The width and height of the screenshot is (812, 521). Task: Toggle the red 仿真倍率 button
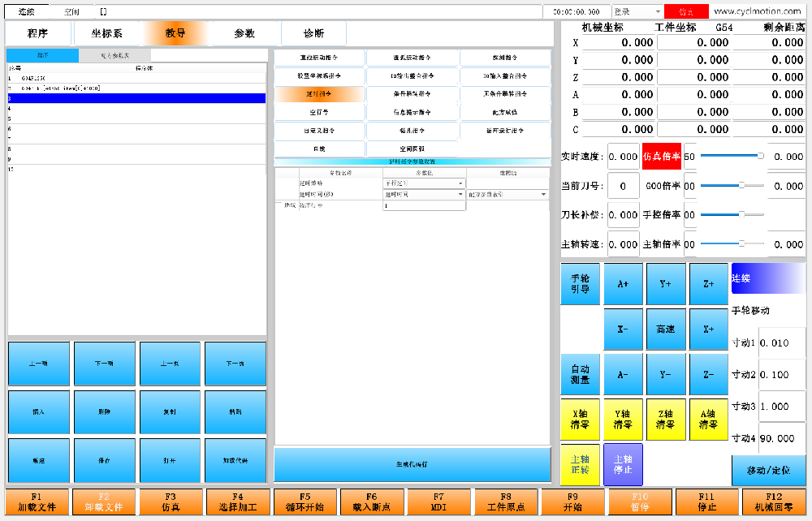pyautogui.click(x=661, y=157)
